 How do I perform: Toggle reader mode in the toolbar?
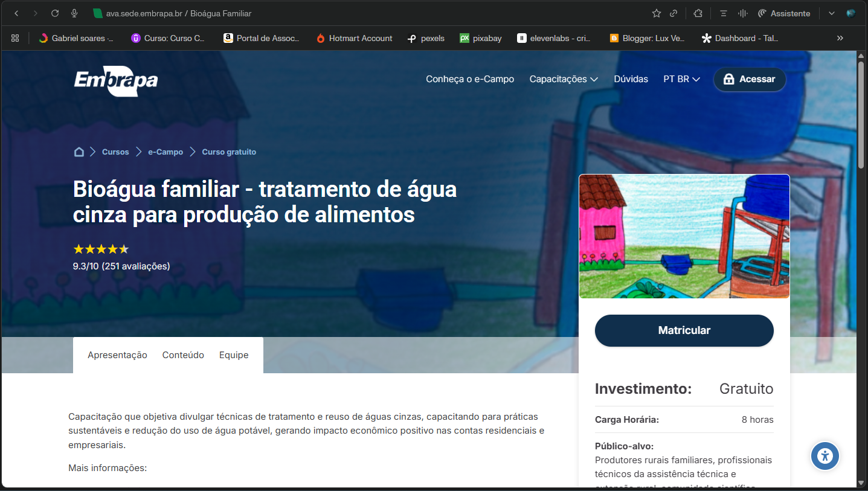pyautogui.click(x=722, y=13)
